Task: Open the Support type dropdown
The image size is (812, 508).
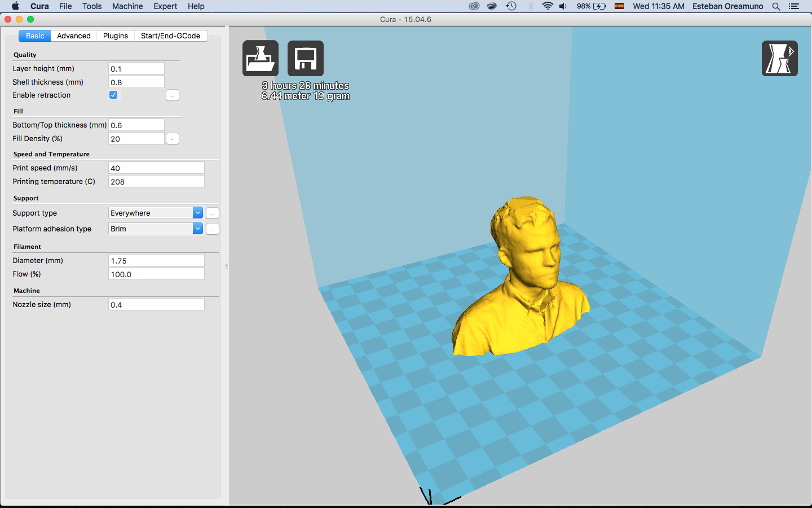Action: click(156, 213)
